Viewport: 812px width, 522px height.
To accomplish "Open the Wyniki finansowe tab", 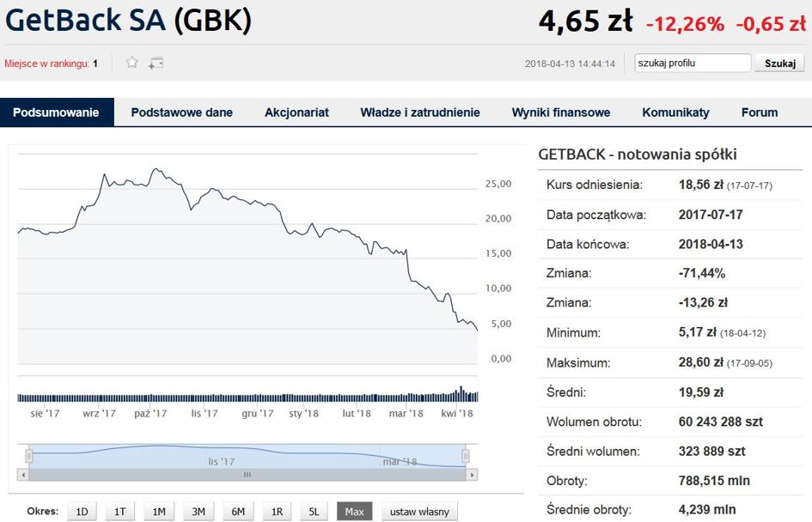I will click(x=561, y=112).
